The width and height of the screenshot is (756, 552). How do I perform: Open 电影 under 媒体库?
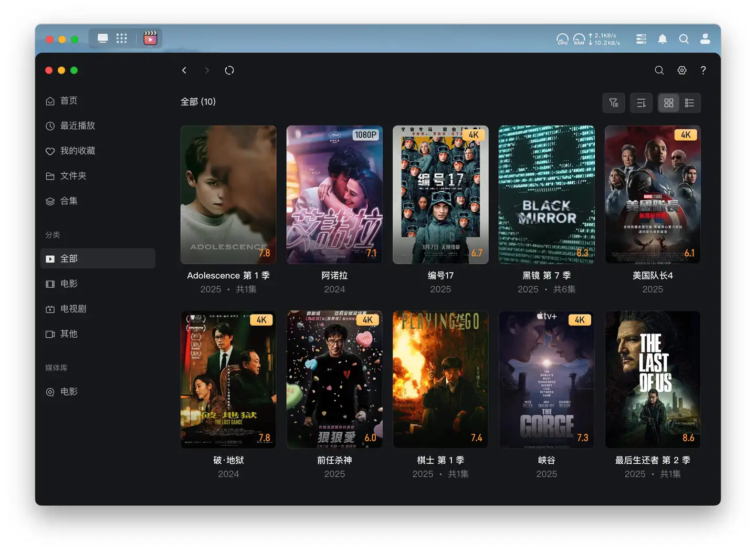point(98,392)
